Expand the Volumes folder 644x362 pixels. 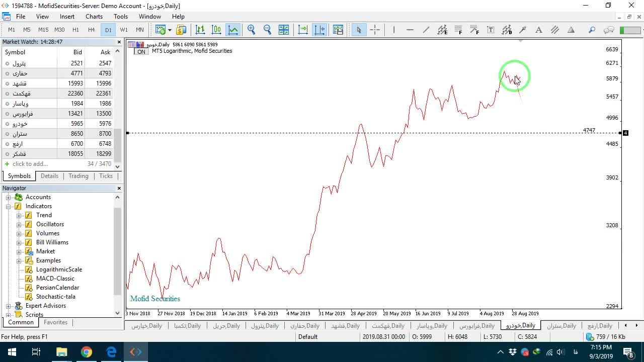(19, 233)
